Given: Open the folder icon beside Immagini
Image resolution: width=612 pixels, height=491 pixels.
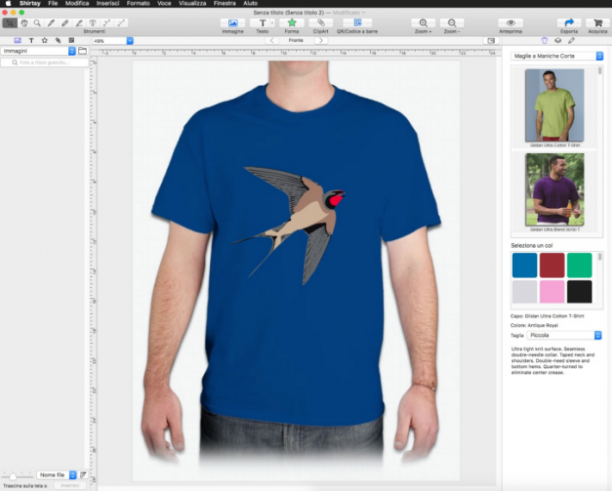Looking at the screenshot, I should pos(82,51).
